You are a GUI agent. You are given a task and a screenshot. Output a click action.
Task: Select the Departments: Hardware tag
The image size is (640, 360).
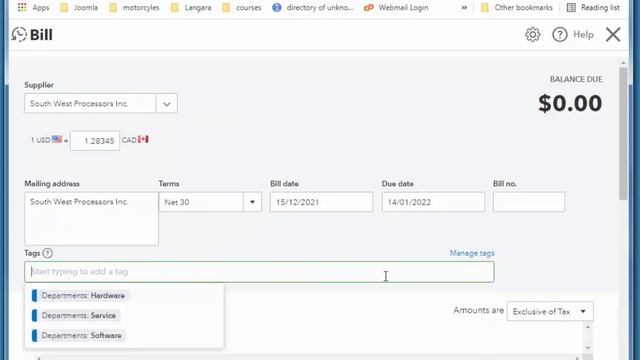tap(80, 296)
